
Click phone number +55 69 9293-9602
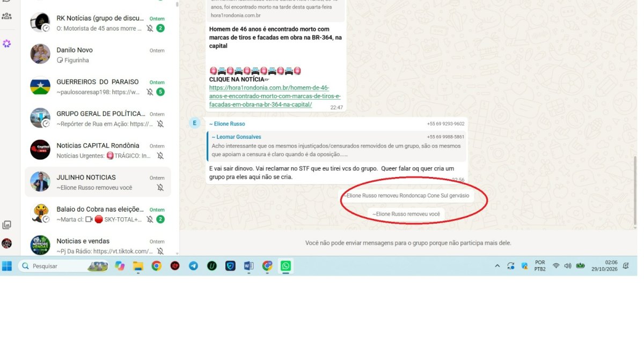(445, 124)
